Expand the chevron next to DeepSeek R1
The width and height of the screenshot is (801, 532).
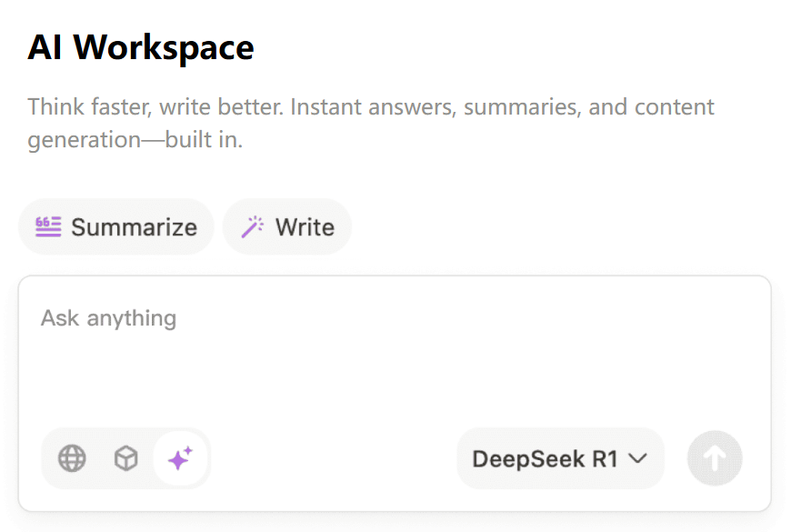pos(638,459)
